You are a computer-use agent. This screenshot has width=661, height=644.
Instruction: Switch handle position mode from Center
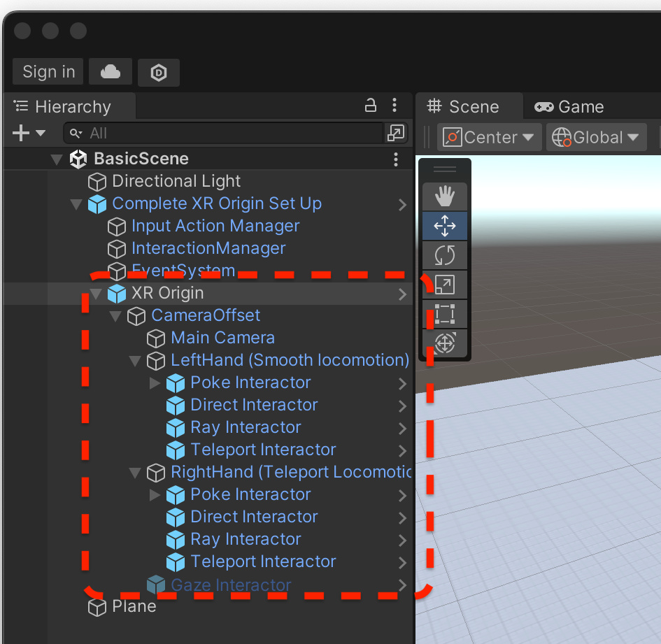[489, 137]
